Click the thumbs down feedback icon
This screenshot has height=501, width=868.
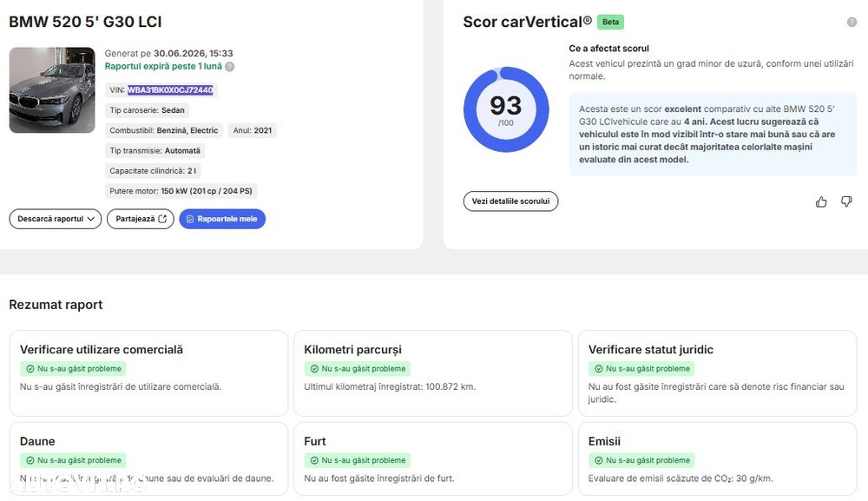[x=846, y=201]
